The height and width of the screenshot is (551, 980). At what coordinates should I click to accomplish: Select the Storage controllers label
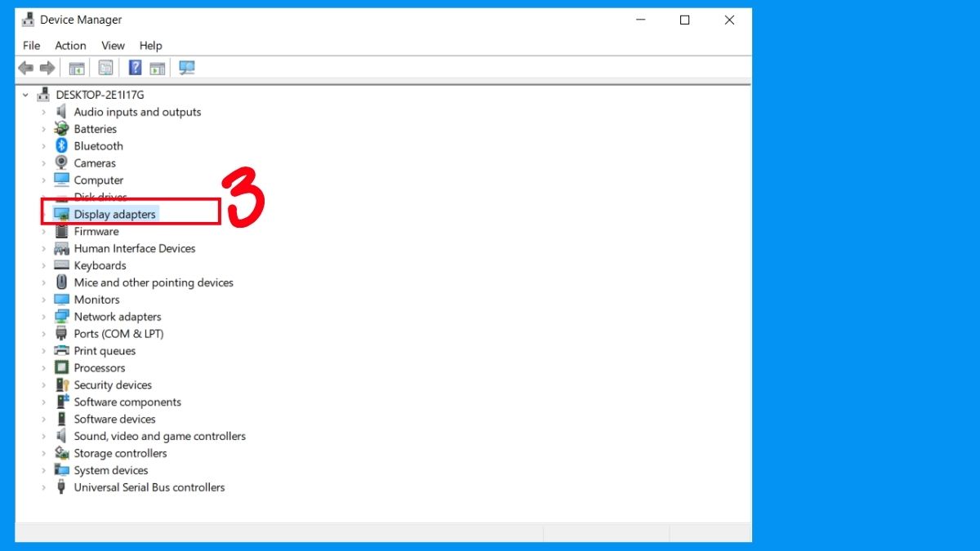(x=120, y=453)
